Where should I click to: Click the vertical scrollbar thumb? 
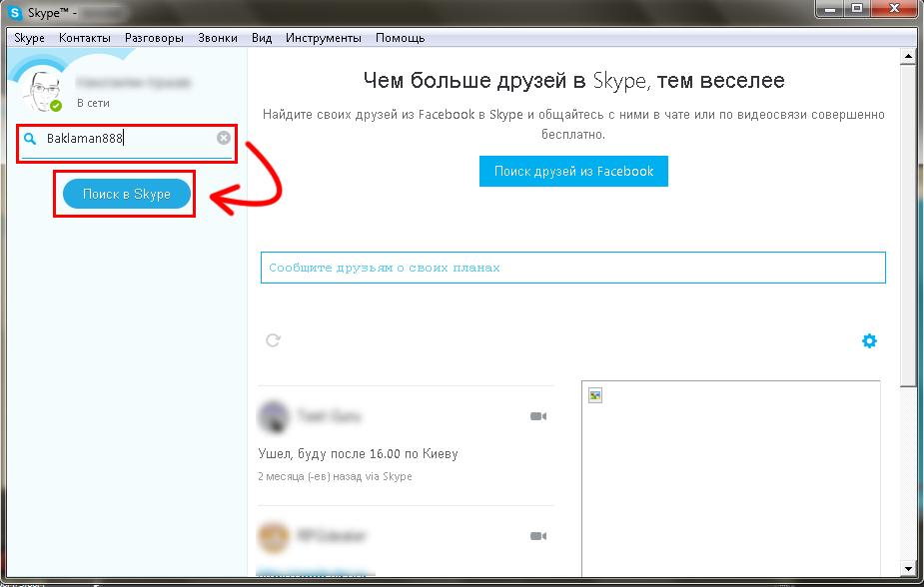tap(908, 225)
